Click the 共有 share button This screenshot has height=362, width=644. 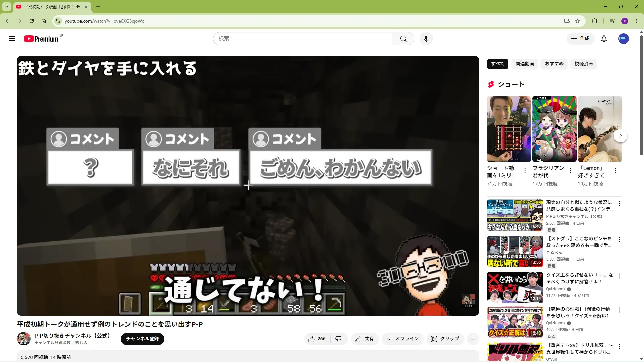click(364, 339)
